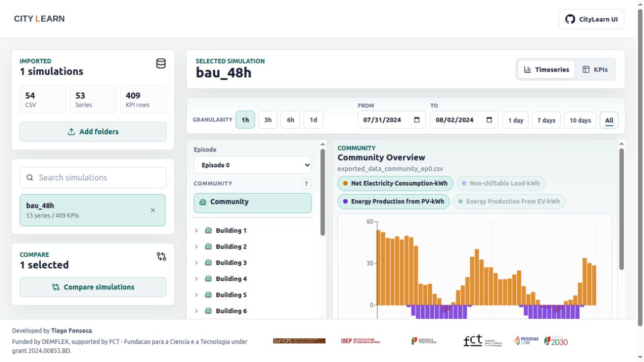
Task: Click the Building 4 icon
Action: coord(208,279)
